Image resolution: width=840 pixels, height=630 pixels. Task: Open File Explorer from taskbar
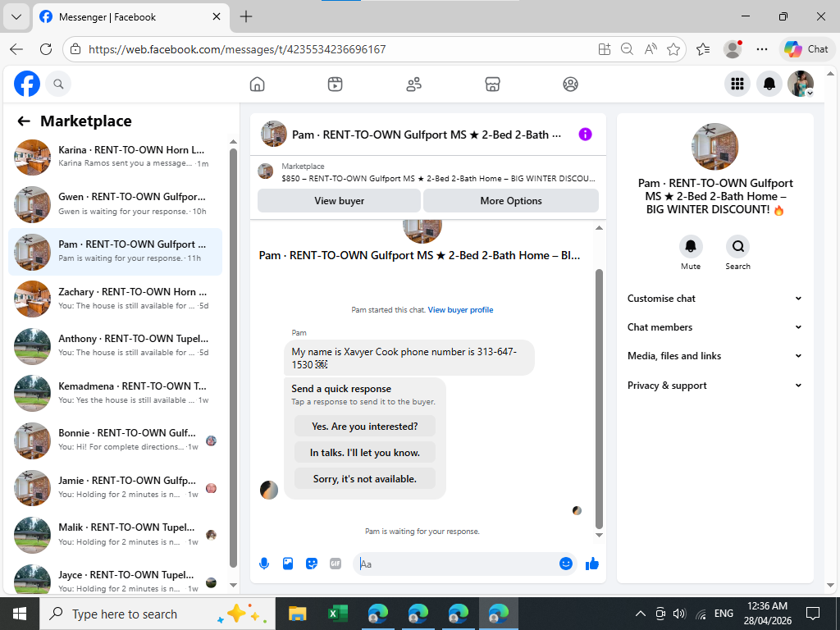pos(297,614)
